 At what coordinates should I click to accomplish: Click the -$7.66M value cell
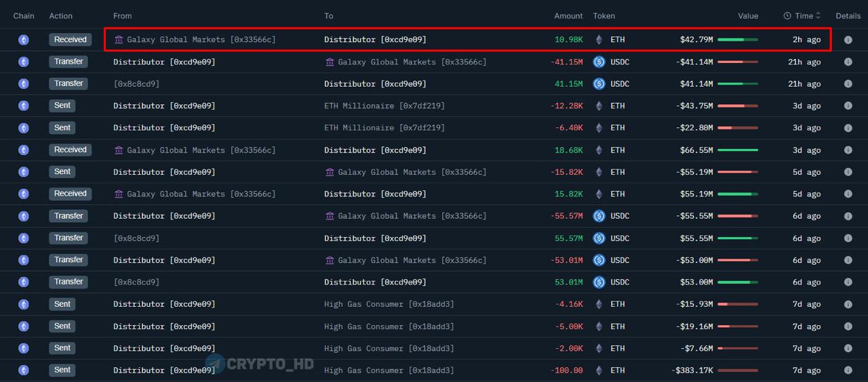coord(696,348)
